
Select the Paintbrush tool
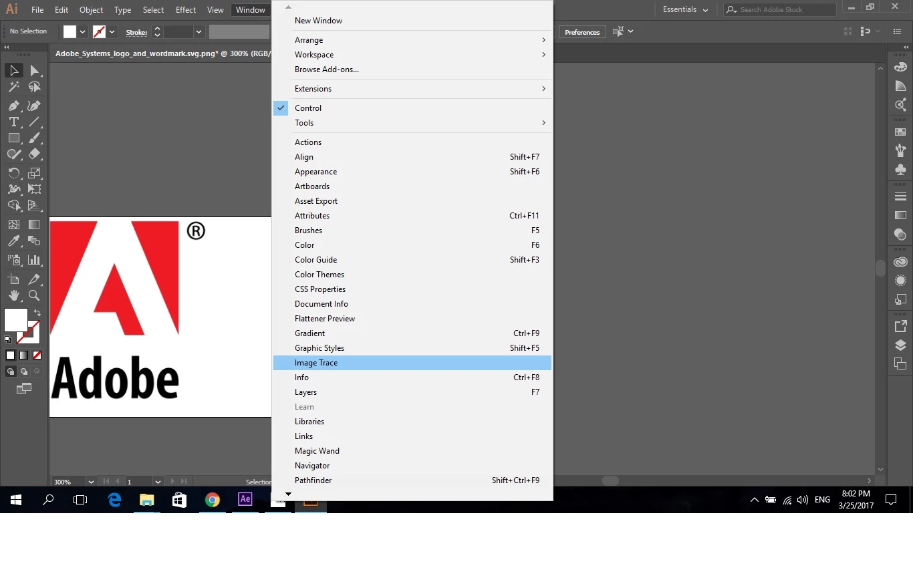click(34, 138)
